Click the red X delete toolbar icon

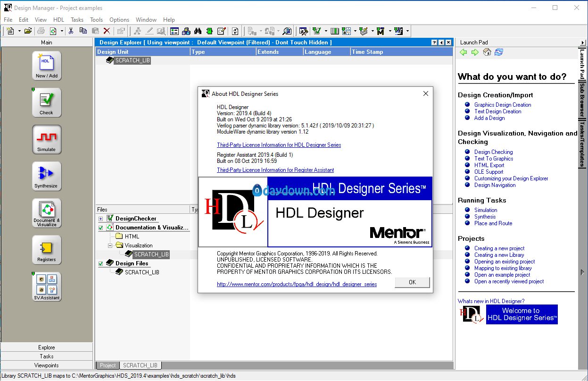[x=107, y=31]
